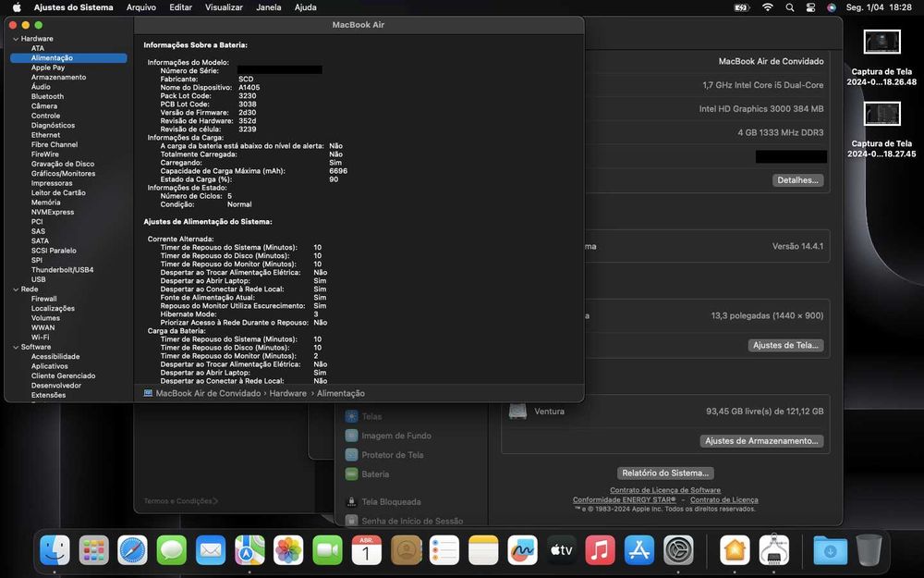
Task: Click Hardware in the bottom path bar
Action: click(287, 393)
